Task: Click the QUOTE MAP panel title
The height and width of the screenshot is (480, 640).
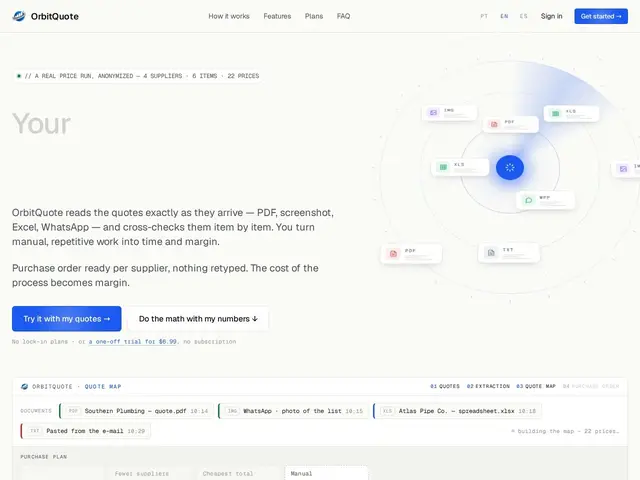Action: (x=103, y=387)
